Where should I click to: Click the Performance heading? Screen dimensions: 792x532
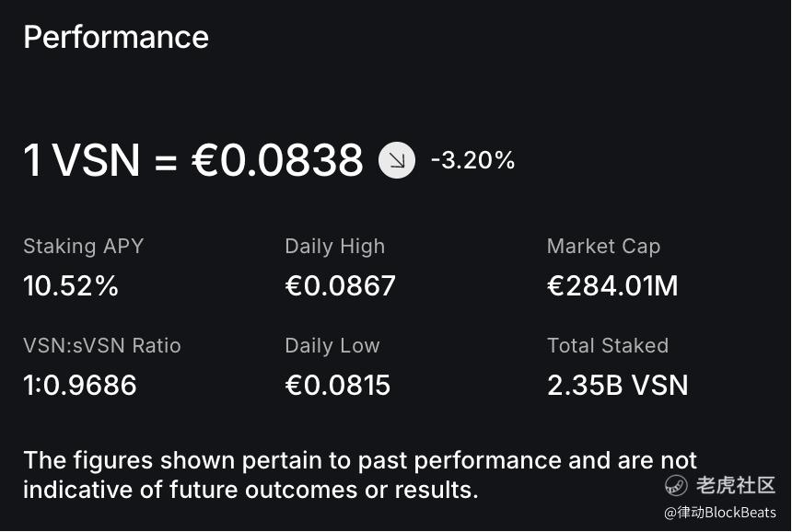(x=116, y=37)
